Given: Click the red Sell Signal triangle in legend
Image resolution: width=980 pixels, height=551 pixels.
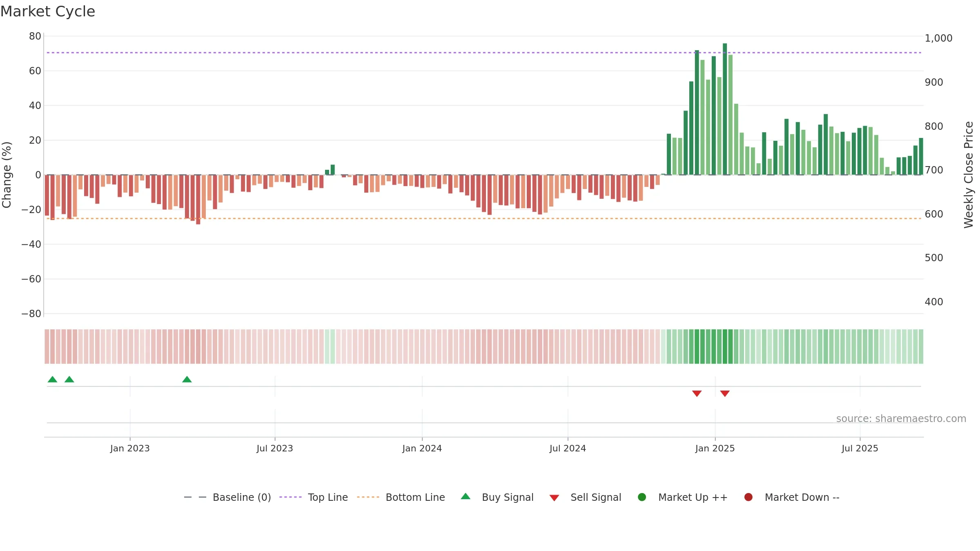Looking at the screenshot, I should click(x=554, y=498).
